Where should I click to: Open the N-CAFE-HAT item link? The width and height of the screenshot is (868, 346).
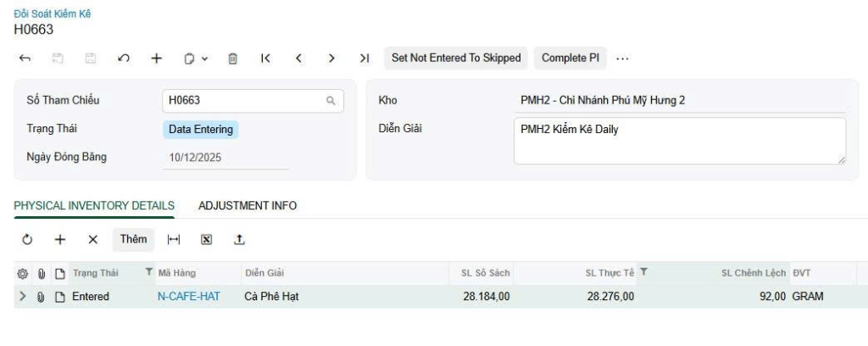tap(188, 297)
